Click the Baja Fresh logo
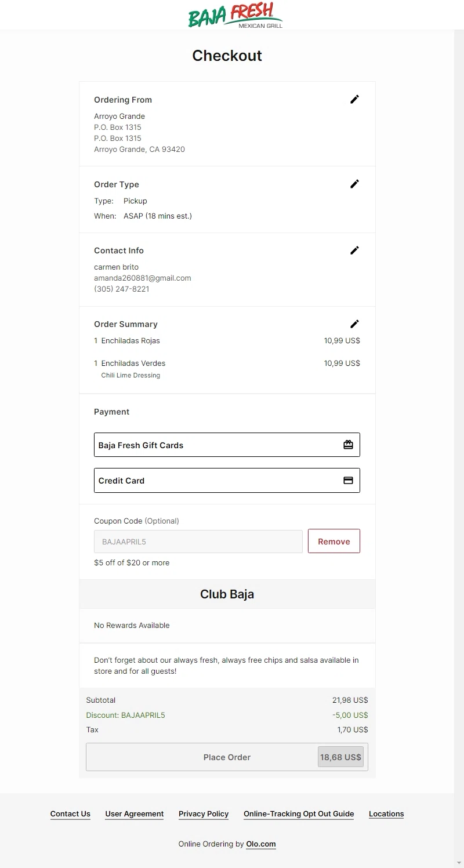The image size is (464, 868). (x=235, y=15)
